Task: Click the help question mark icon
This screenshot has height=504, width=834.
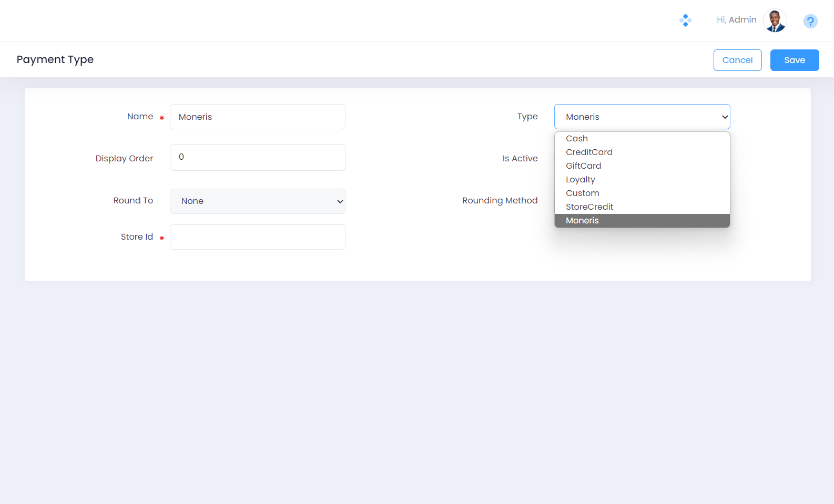Action: tap(810, 21)
